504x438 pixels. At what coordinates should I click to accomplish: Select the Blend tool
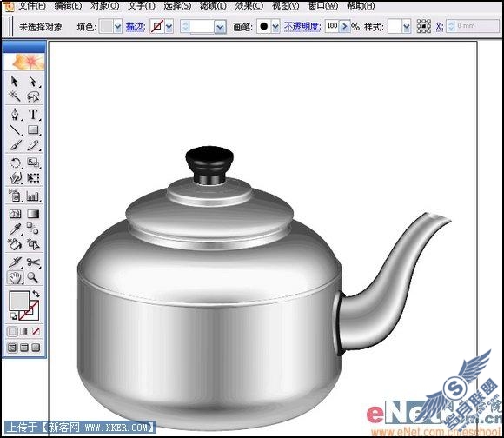tap(33, 229)
